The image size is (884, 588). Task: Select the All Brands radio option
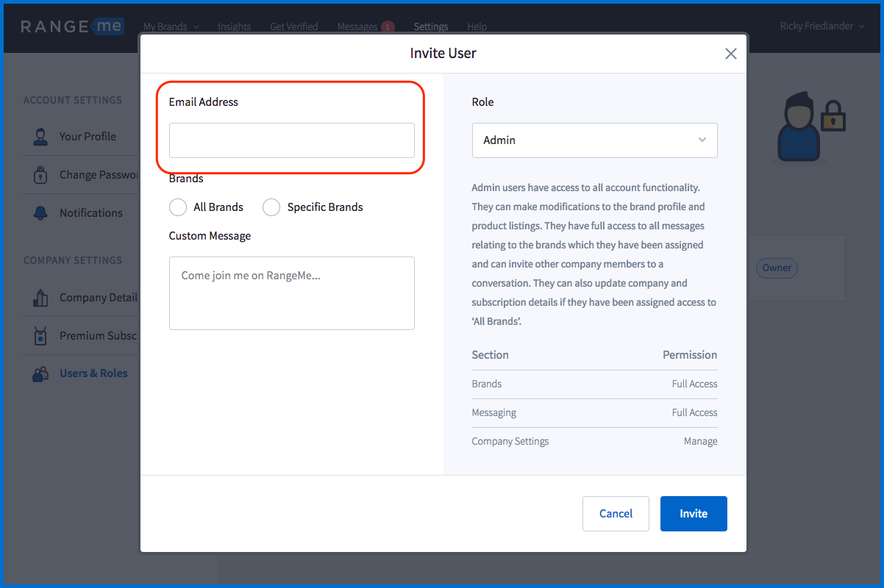tap(178, 207)
